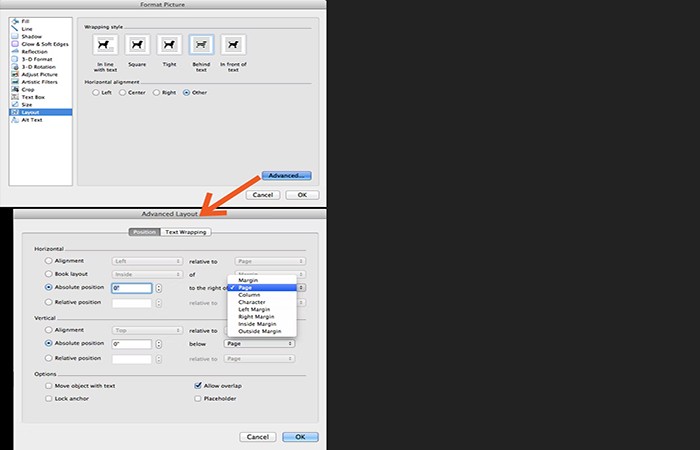
Task: Open the Reflection category
Action: pos(40,51)
